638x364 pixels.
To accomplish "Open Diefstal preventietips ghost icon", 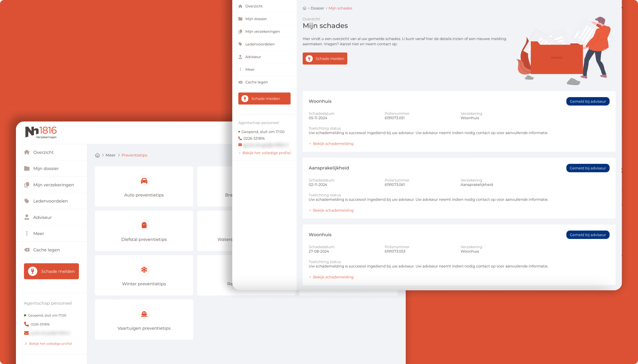I will pos(144,225).
